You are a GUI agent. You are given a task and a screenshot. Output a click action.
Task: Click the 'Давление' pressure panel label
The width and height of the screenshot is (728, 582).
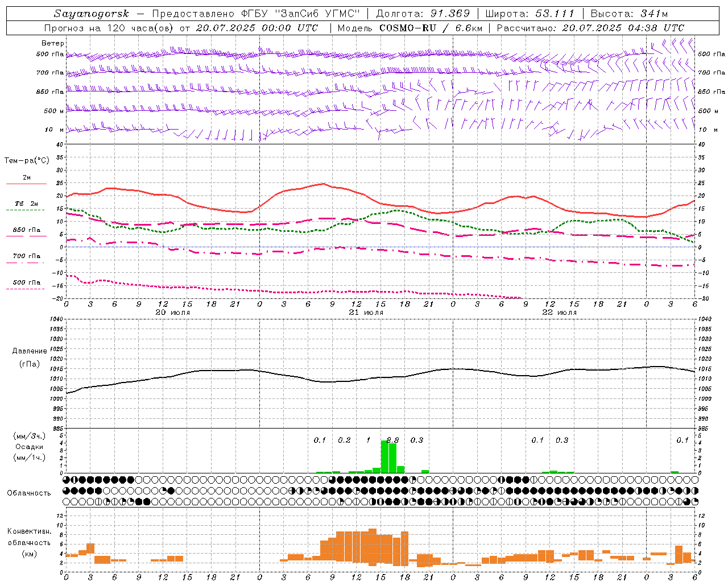30,351
